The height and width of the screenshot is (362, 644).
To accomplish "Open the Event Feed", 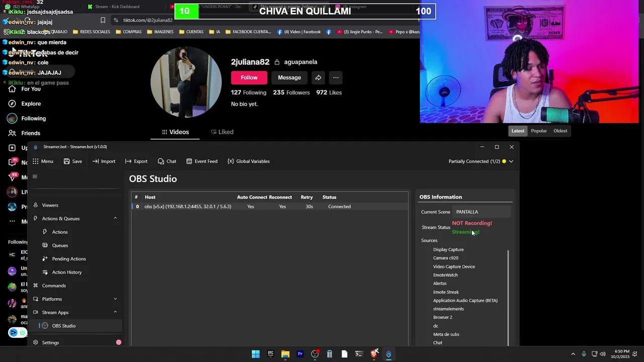I will 201,161.
